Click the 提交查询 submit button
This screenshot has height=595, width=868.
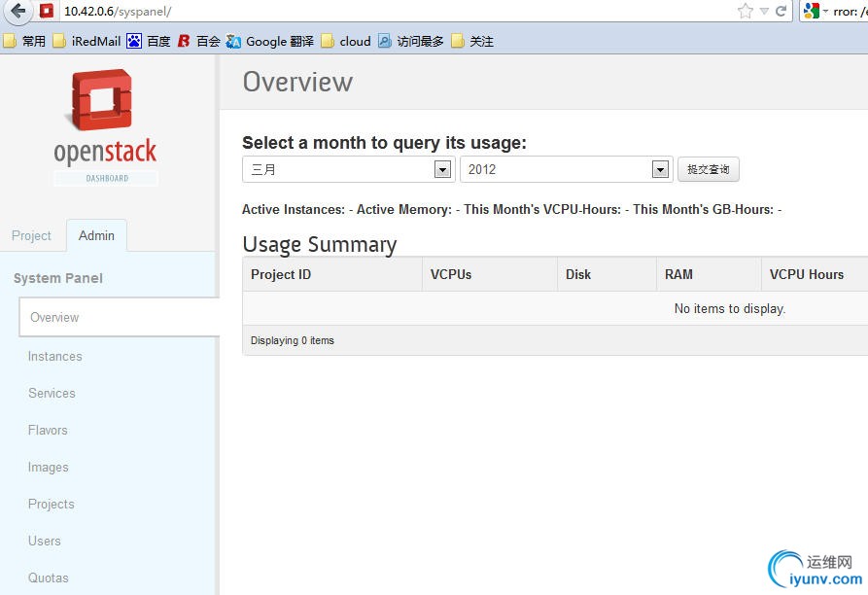(709, 169)
